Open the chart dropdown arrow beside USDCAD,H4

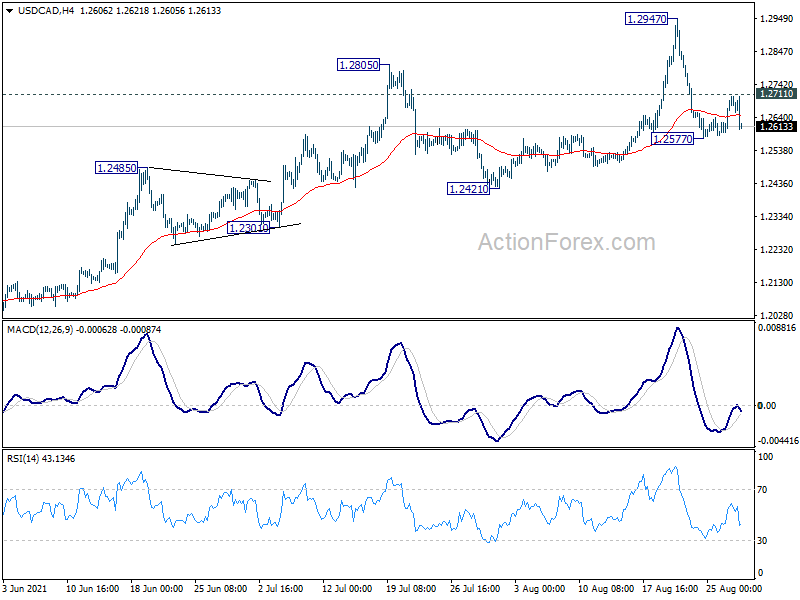9,11
